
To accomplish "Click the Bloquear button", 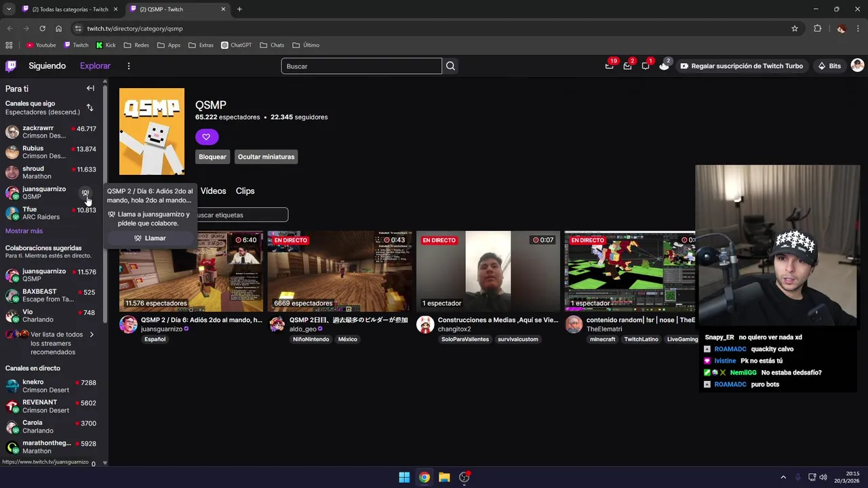I will [212, 157].
